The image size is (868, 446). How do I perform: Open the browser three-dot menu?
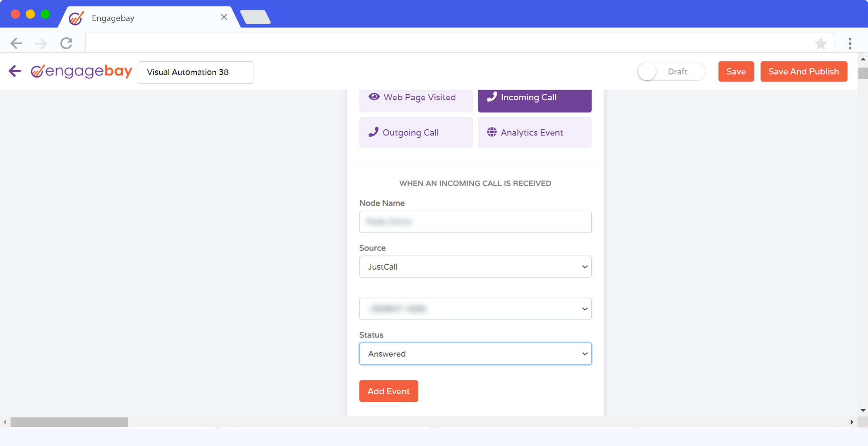(x=850, y=43)
